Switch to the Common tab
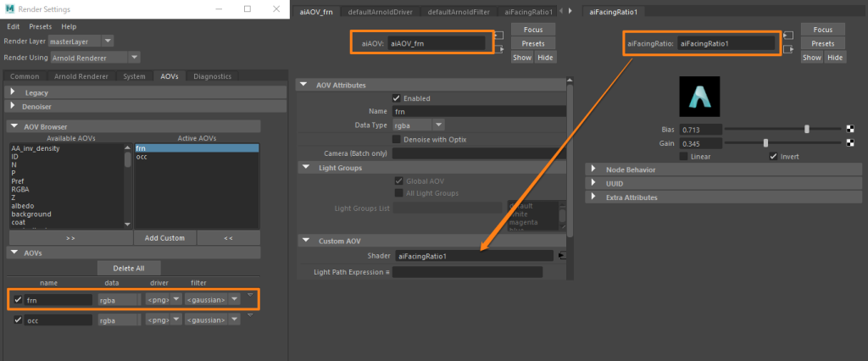The height and width of the screenshot is (361, 868). click(25, 76)
